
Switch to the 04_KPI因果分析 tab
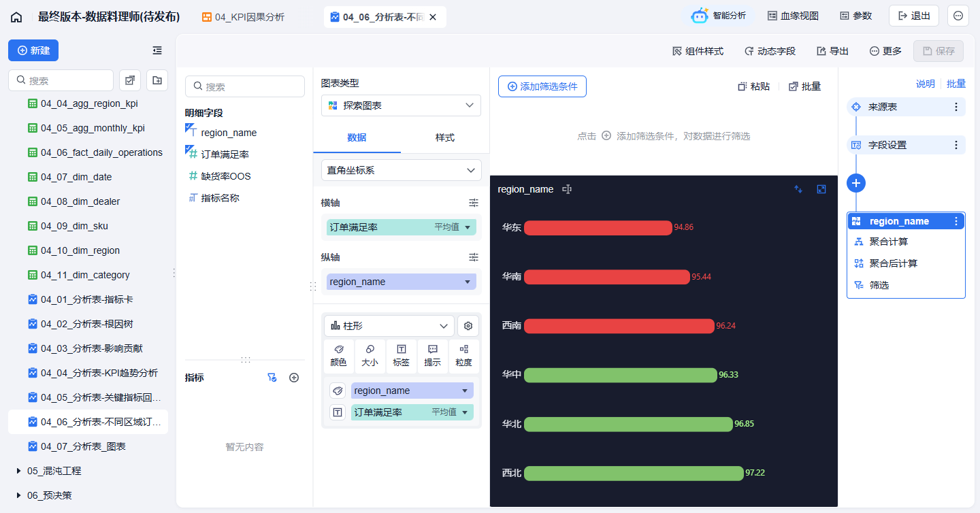pos(244,17)
